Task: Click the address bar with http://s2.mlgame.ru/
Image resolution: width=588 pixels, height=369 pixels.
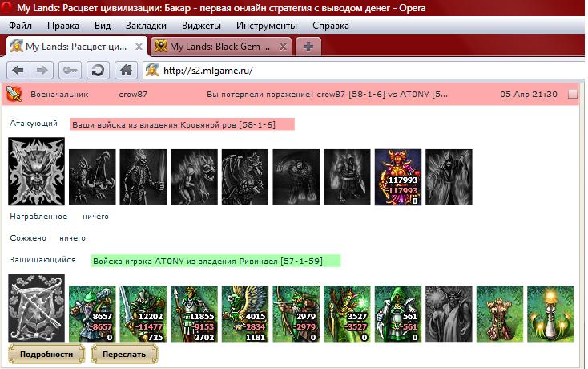Action: [363, 71]
